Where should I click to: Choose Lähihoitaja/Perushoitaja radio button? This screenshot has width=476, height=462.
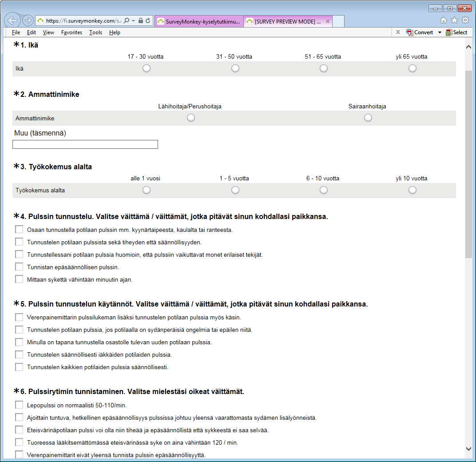coord(191,118)
